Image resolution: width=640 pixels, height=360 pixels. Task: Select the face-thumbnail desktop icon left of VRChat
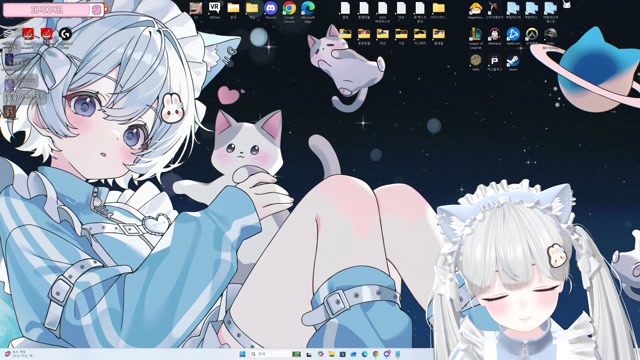point(196,8)
